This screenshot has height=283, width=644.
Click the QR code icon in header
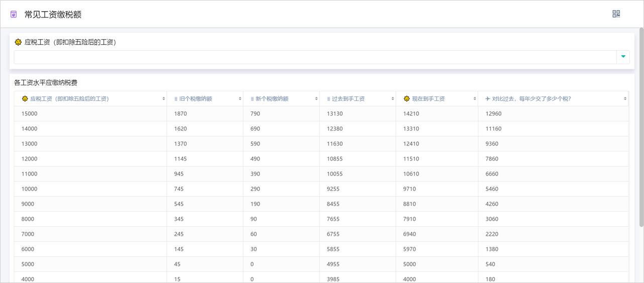click(x=616, y=14)
